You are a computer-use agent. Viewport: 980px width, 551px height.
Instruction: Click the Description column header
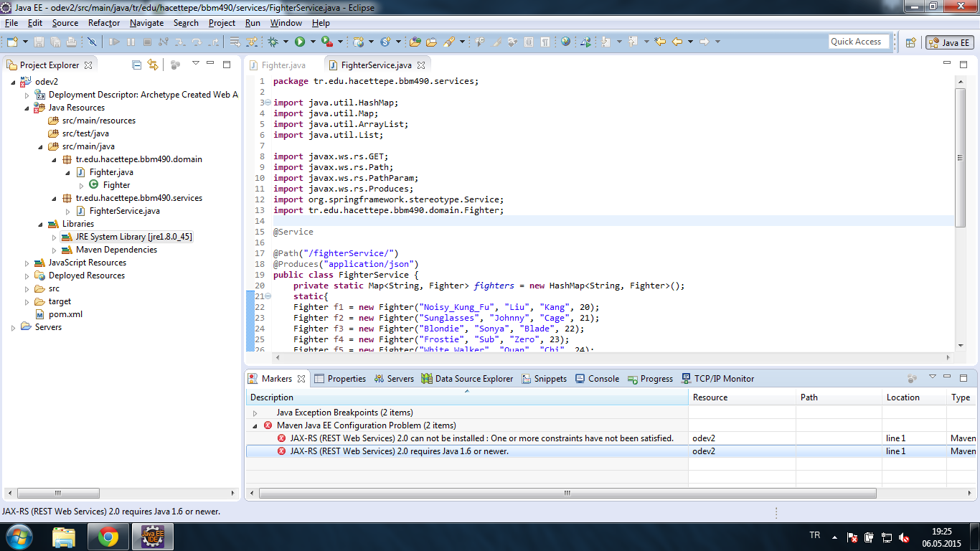(x=467, y=397)
